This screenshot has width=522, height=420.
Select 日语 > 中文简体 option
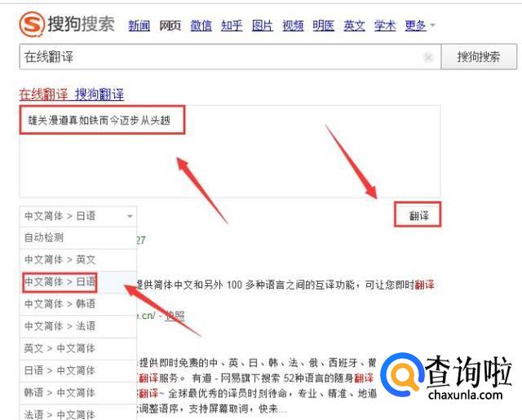pyautogui.click(x=78, y=371)
